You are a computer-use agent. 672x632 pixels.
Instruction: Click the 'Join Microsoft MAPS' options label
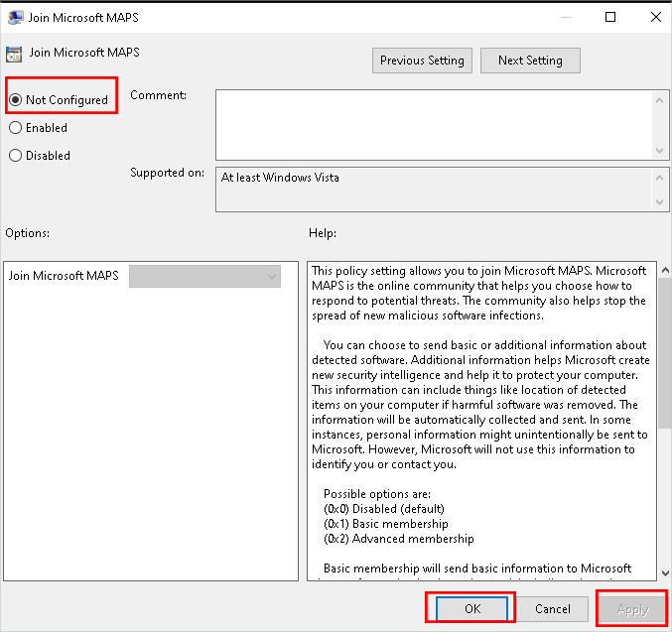(x=64, y=276)
